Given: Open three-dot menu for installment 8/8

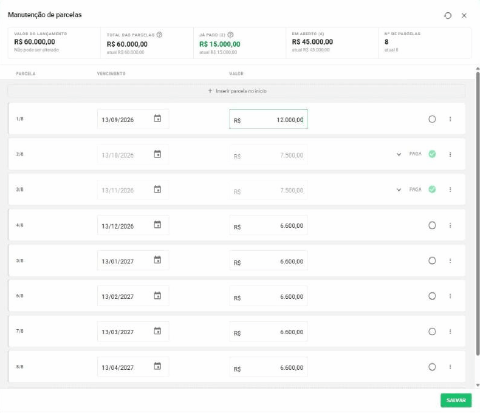Looking at the screenshot, I should [x=450, y=367].
